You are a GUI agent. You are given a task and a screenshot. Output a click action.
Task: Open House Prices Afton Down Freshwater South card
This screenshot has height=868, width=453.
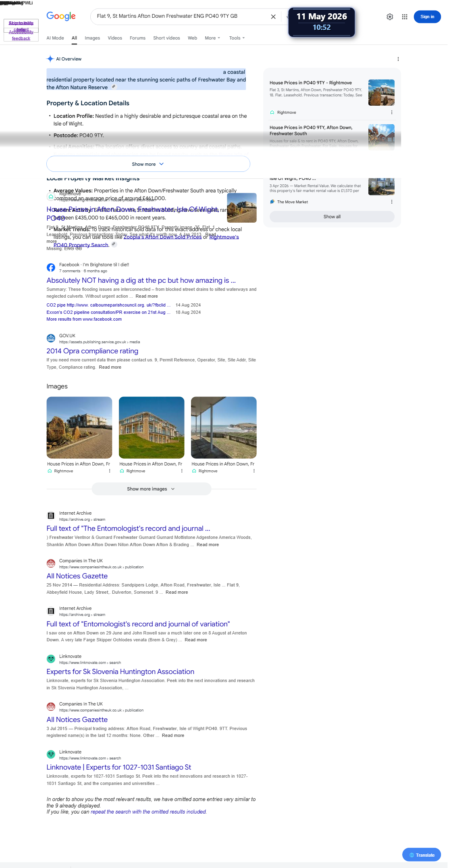point(311,130)
